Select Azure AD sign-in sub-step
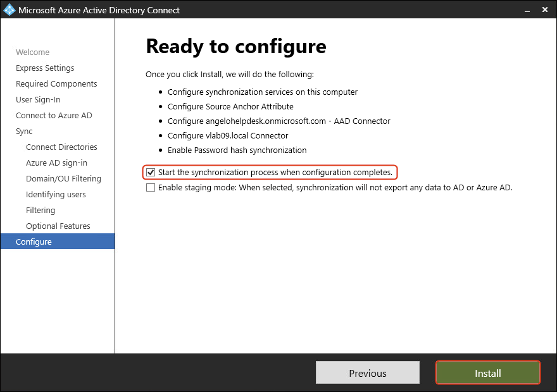This screenshot has height=392, width=557. [56, 163]
